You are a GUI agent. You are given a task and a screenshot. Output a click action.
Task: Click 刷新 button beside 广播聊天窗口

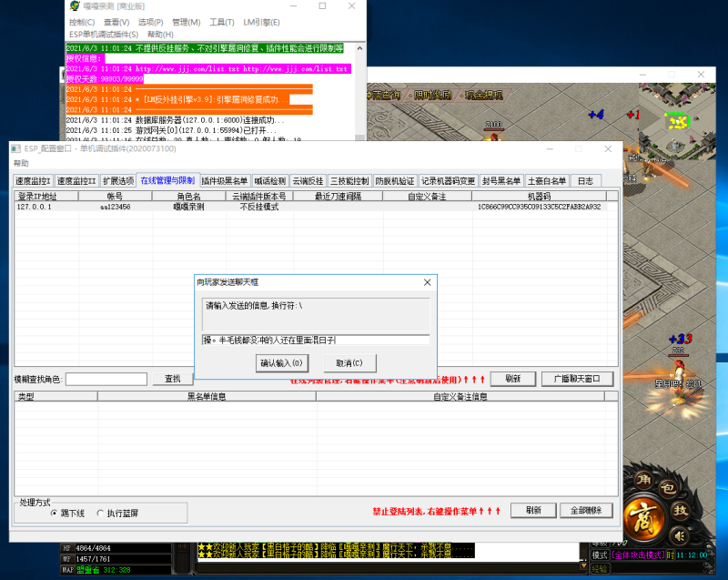coord(512,379)
